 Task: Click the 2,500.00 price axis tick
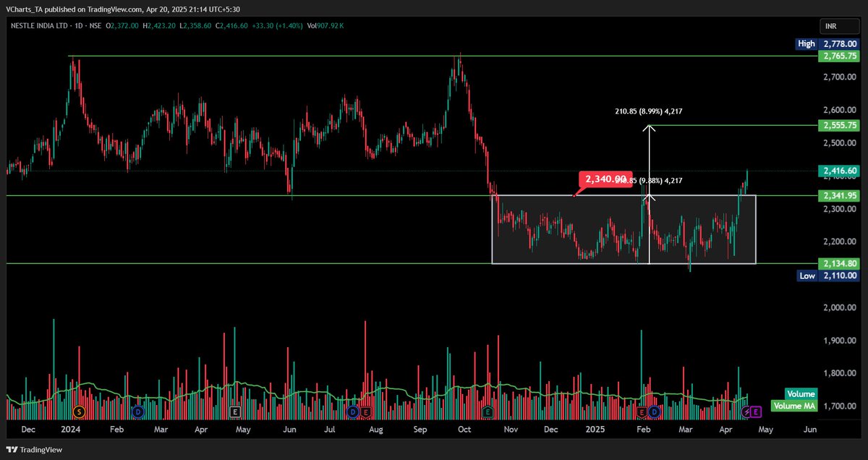[839, 143]
